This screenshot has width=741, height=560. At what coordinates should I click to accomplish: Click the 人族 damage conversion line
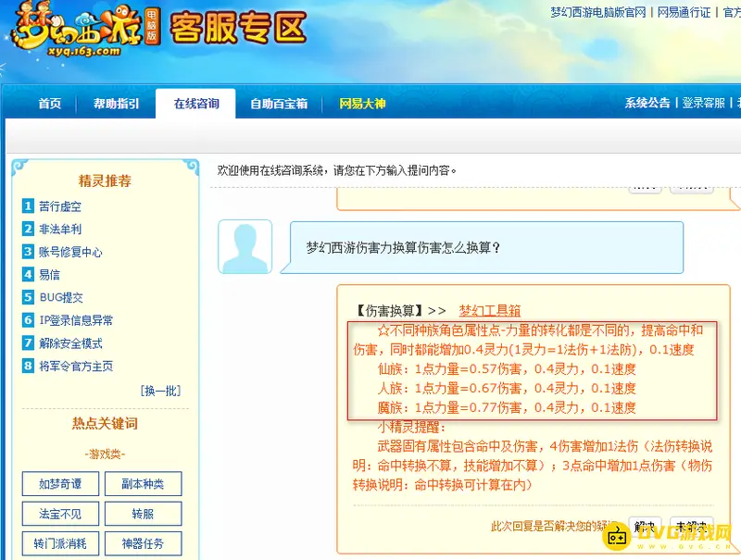click(507, 388)
